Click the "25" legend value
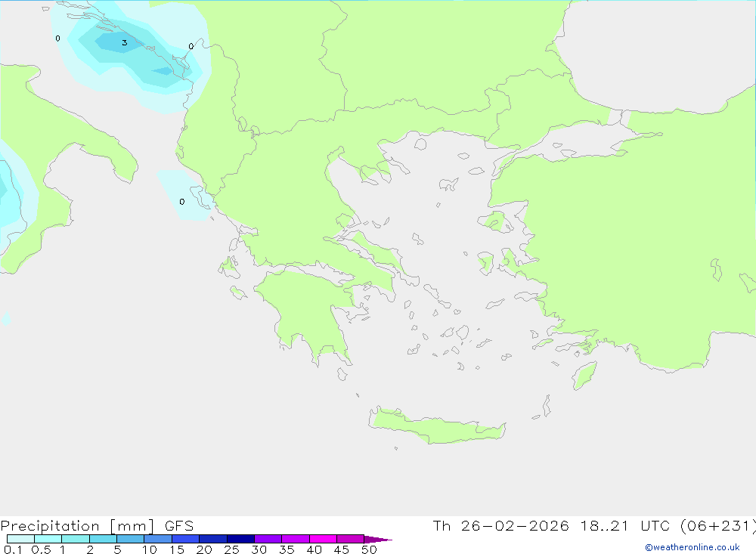Image resolution: width=756 pixels, height=554 pixels. [231, 549]
